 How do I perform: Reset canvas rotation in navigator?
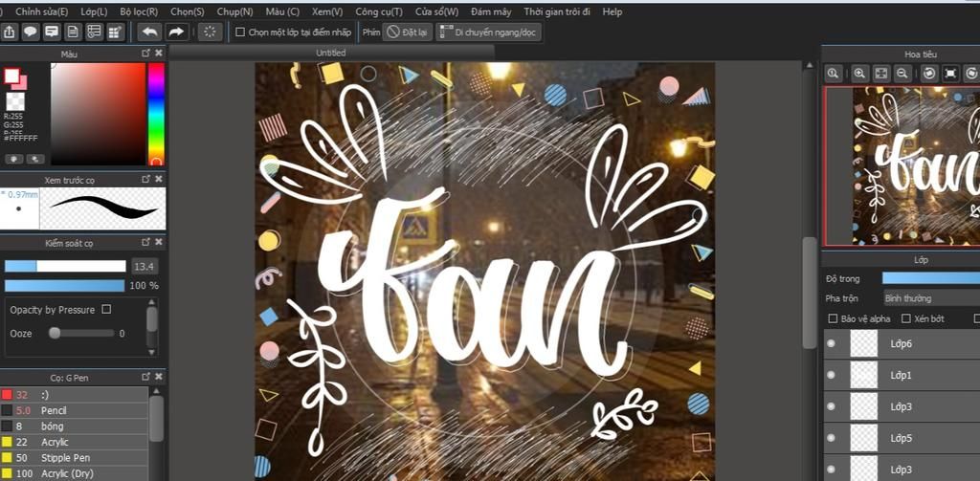click(950, 73)
